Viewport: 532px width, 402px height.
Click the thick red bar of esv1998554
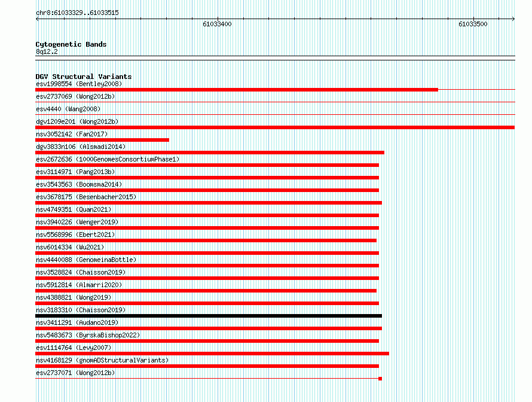(x=237, y=90)
